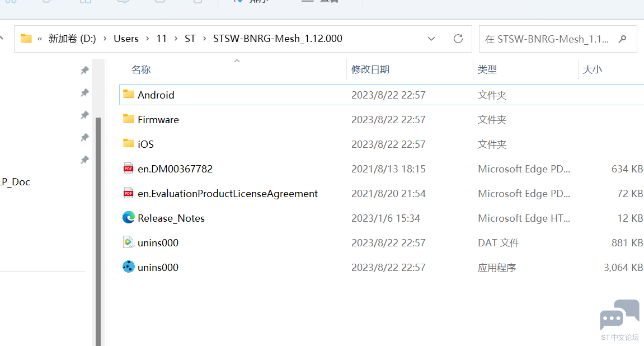Sort by the 类型 column header

(x=487, y=69)
